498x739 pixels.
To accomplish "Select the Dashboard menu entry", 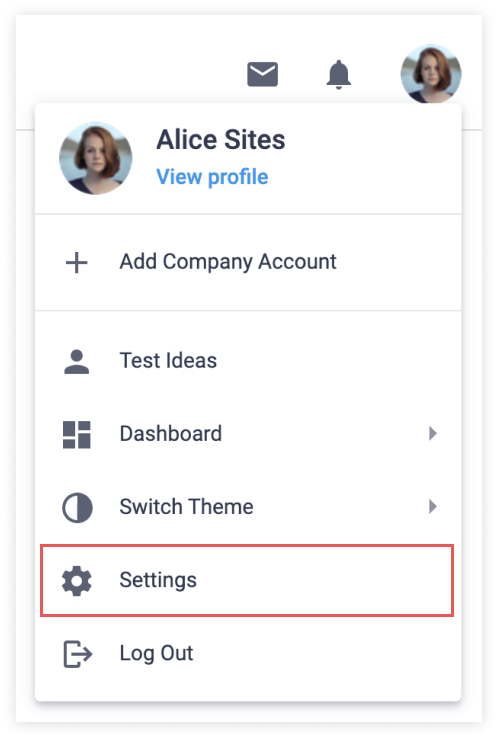I will tap(248, 434).
